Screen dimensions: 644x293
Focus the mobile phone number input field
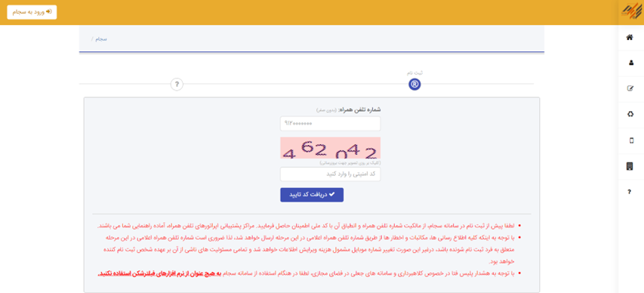click(330, 123)
